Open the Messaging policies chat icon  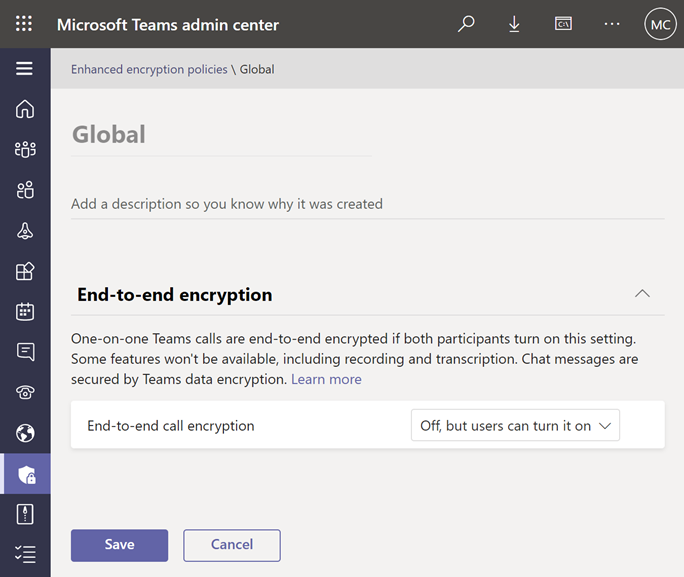point(25,352)
